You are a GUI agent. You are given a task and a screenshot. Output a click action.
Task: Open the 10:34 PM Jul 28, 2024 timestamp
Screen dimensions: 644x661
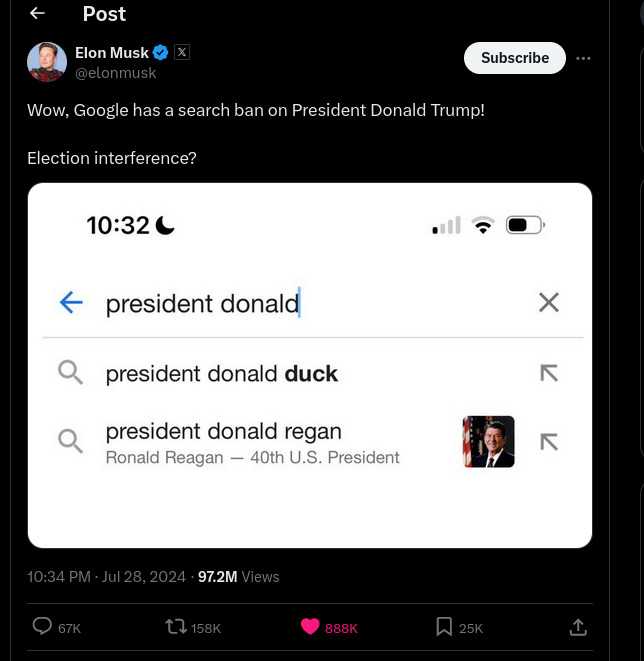point(107,576)
